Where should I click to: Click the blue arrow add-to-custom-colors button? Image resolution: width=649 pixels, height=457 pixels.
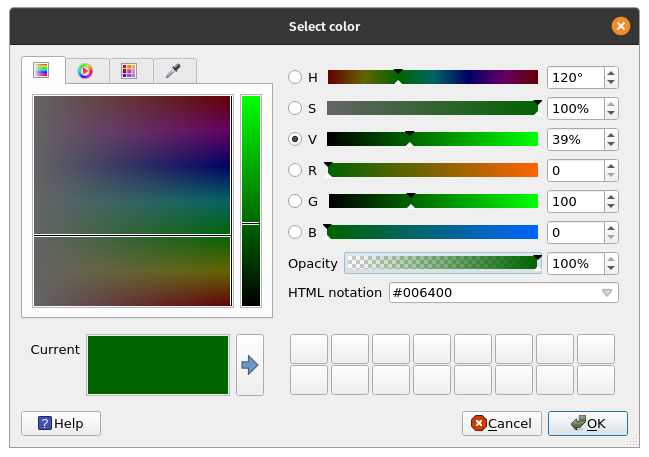click(250, 365)
